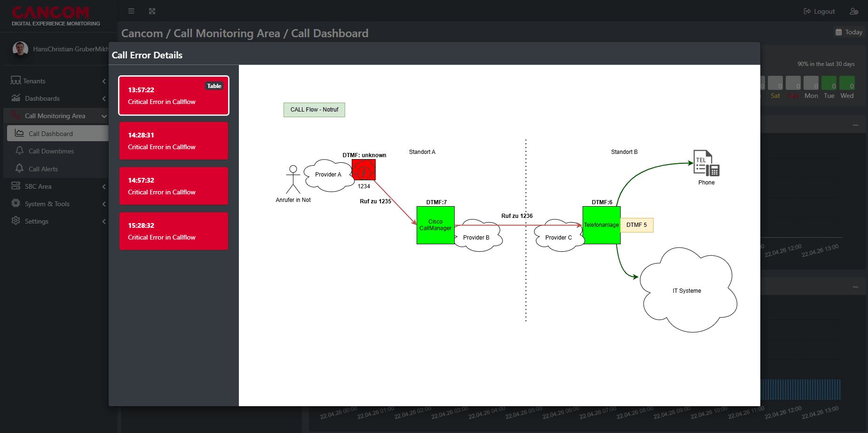
Task: Select the 13:57:22 critical error card
Action: [174, 96]
